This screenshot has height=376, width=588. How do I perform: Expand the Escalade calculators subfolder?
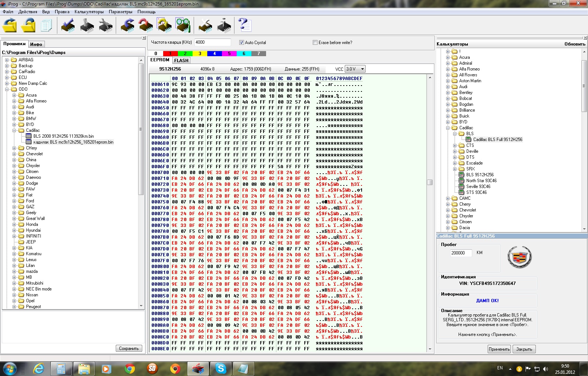[455, 163]
